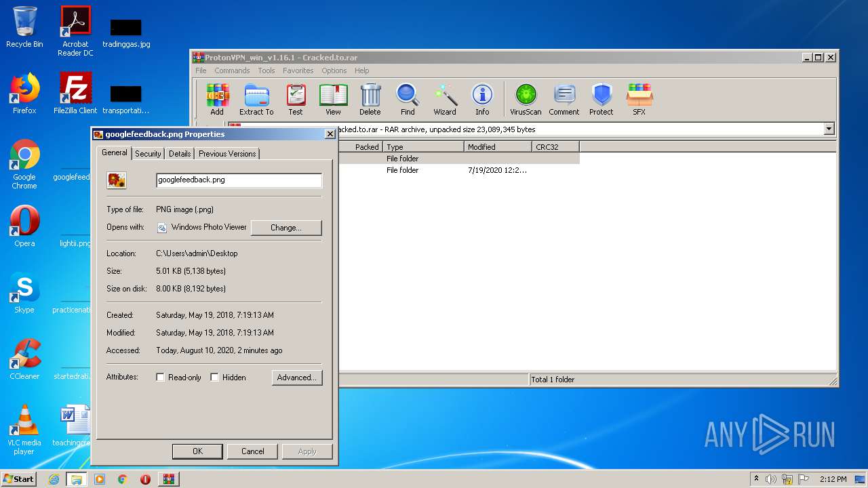Sort by the CRC32 column header
868x488 pixels.
coord(556,147)
